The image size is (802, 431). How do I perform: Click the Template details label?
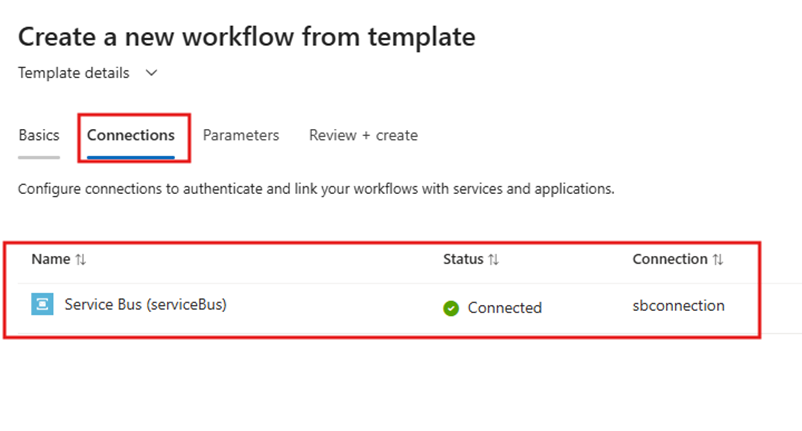point(74,73)
